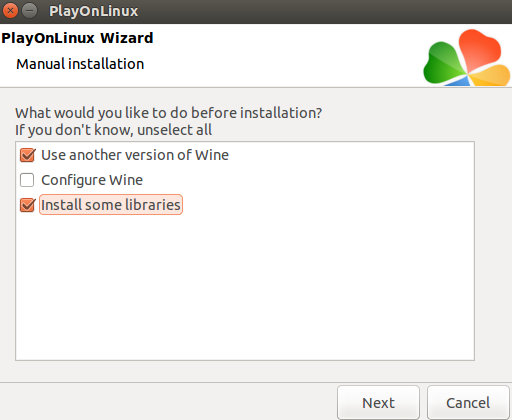Close the PlayOnLinux window
Viewport: 512px width, 420px height.
[x=10, y=11]
